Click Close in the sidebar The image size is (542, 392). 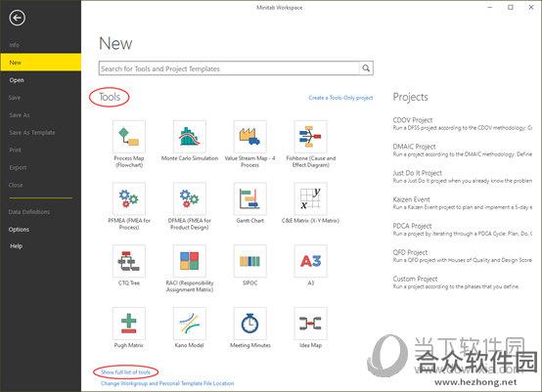tap(16, 185)
